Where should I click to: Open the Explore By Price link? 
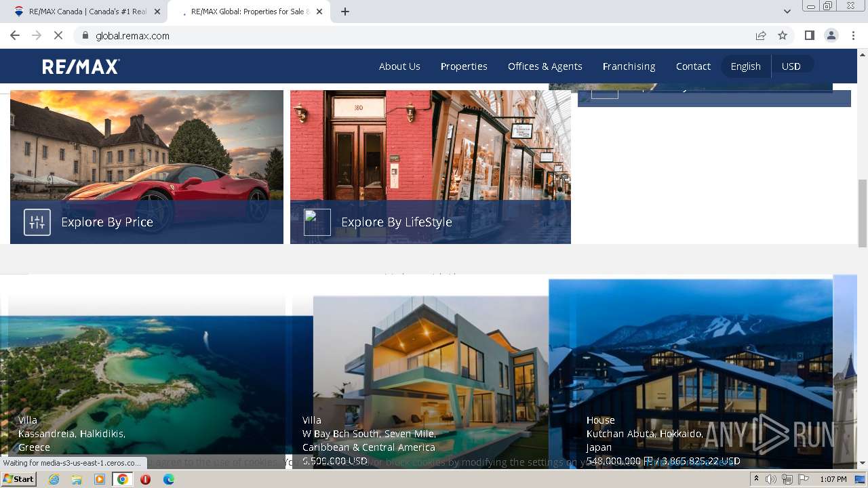click(107, 222)
